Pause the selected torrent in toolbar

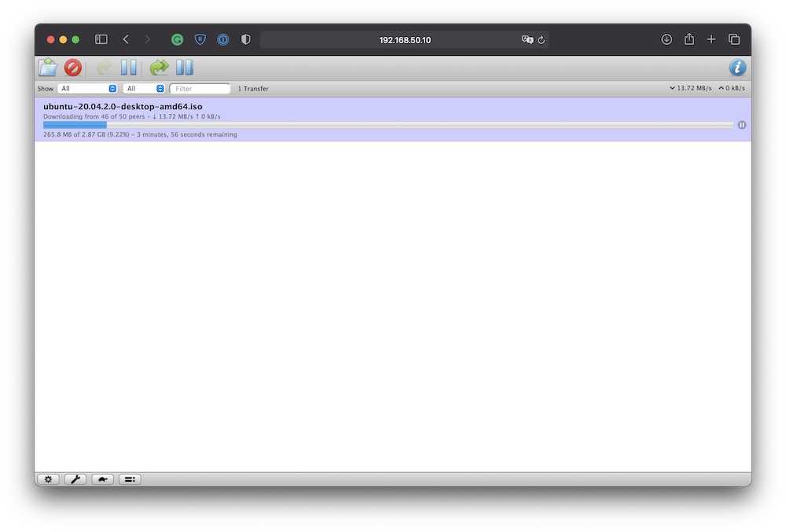pos(128,68)
